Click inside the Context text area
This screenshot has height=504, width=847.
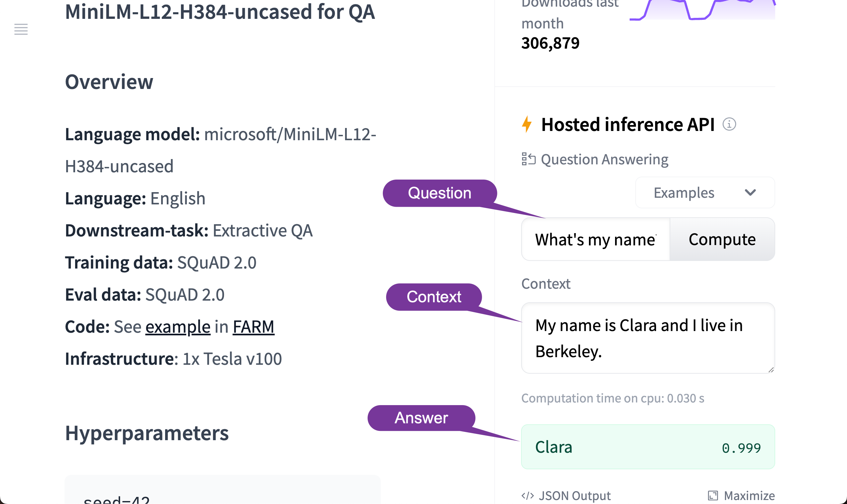(647, 338)
